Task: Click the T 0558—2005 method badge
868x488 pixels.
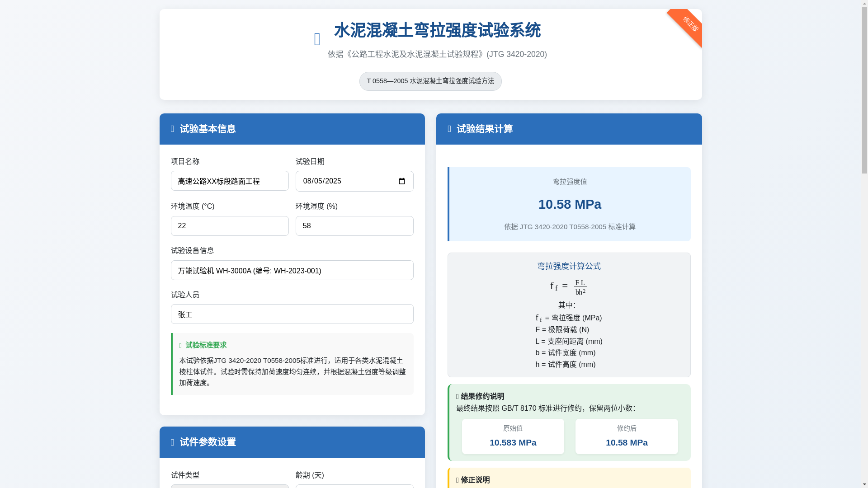Action: pyautogui.click(x=430, y=81)
